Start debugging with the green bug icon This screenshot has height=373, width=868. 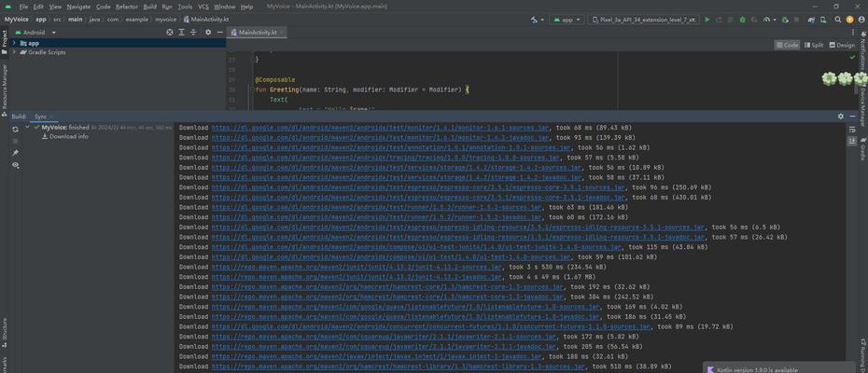click(x=742, y=20)
